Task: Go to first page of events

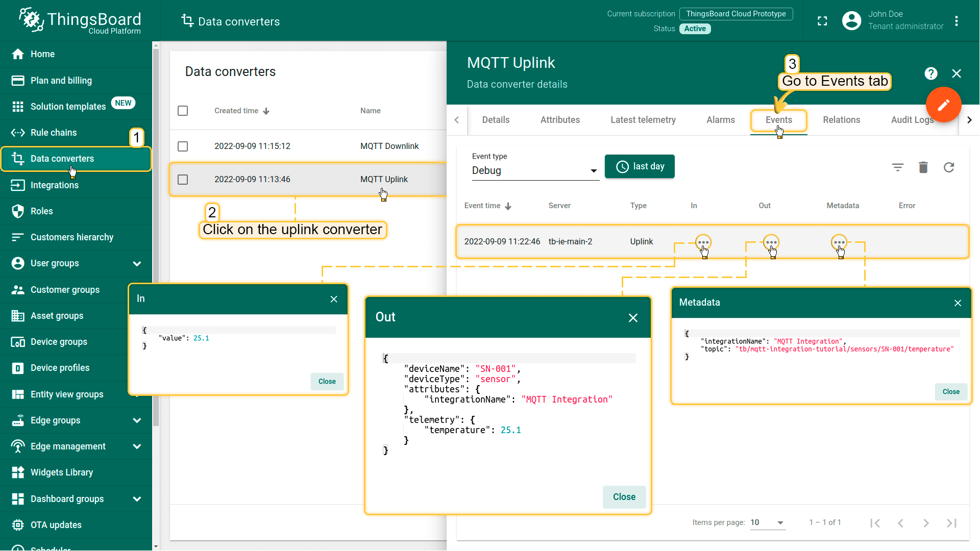Action: click(x=875, y=523)
